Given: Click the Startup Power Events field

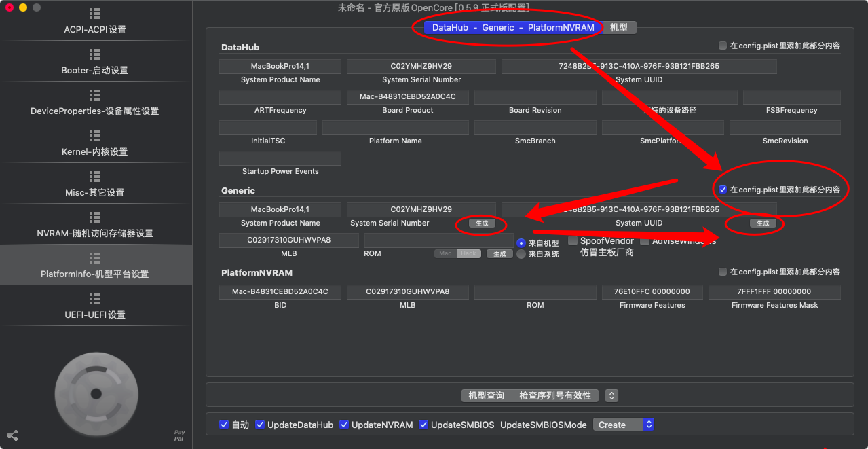Looking at the screenshot, I should click(x=280, y=158).
